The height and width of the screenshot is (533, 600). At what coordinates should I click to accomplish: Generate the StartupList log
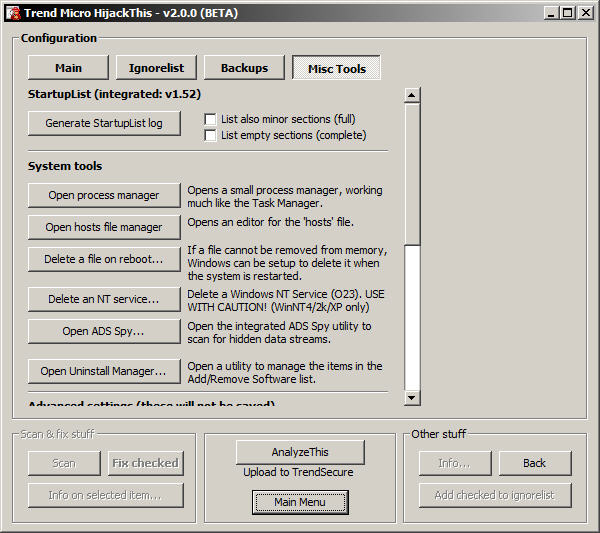point(104,123)
